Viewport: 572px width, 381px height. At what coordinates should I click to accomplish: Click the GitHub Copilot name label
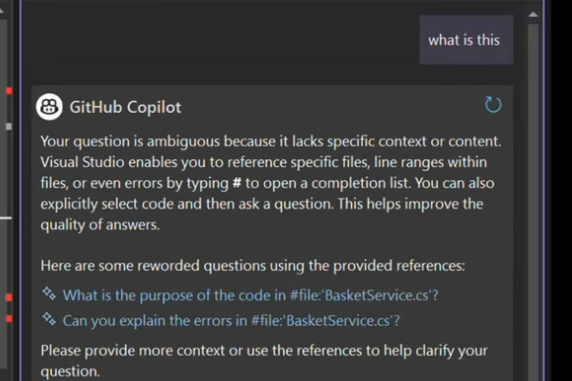pos(125,107)
